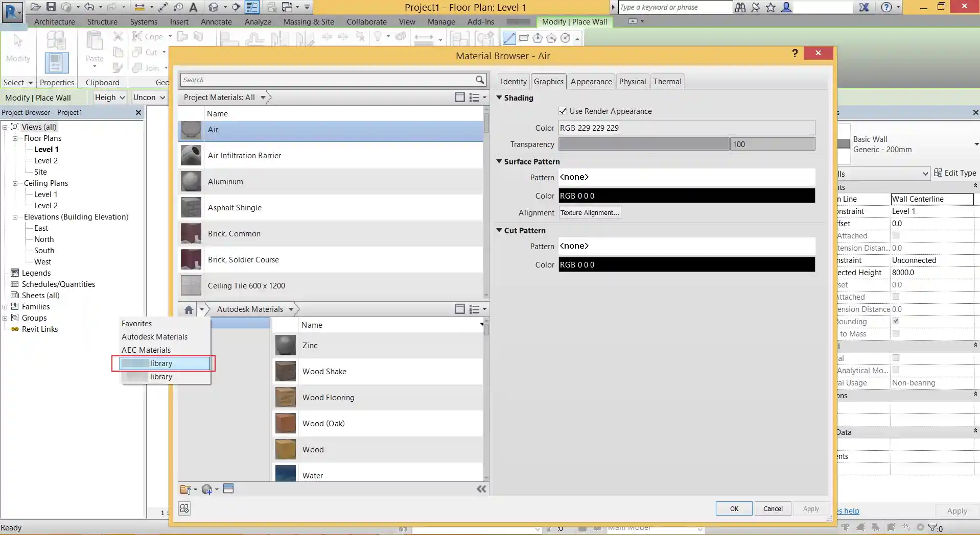Screen dimensions: 980x535
Task: Select the Text tool in Quick Access Toolbar
Action: (x=194, y=7)
